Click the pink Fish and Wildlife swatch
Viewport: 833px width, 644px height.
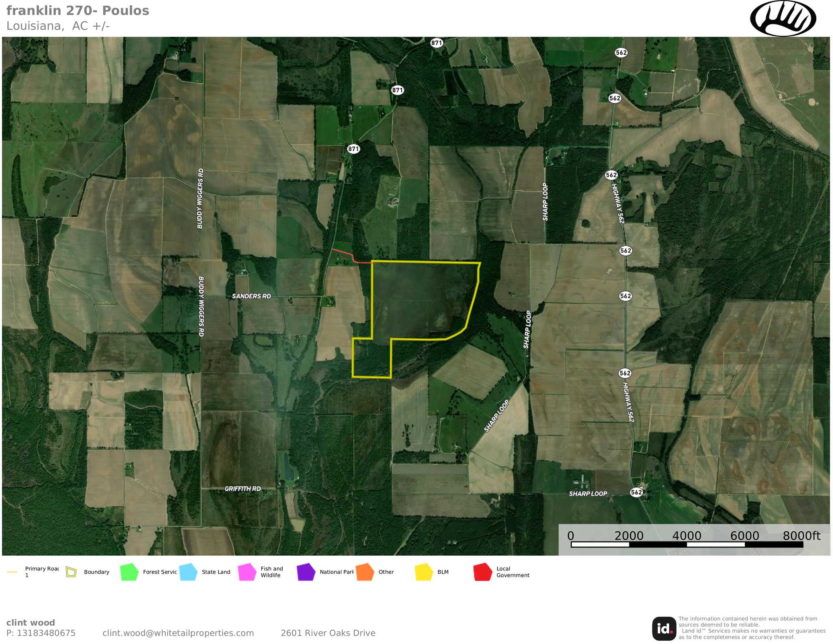tap(247, 572)
